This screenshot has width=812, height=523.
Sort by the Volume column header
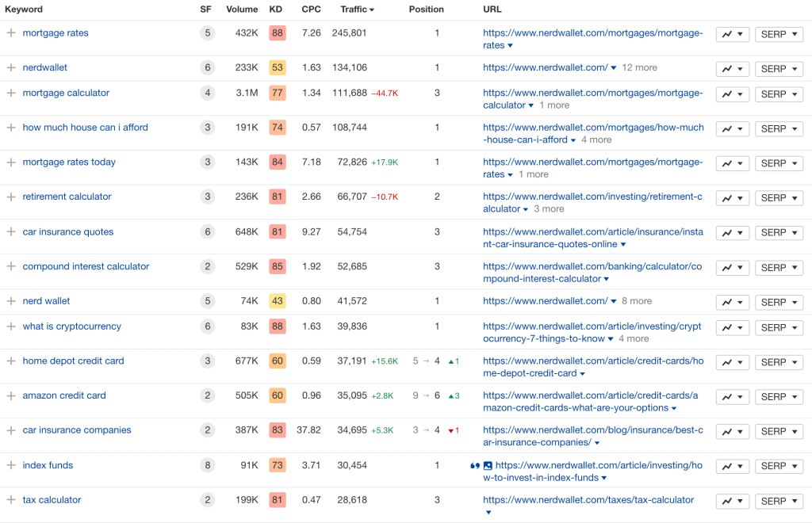(x=242, y=10)
